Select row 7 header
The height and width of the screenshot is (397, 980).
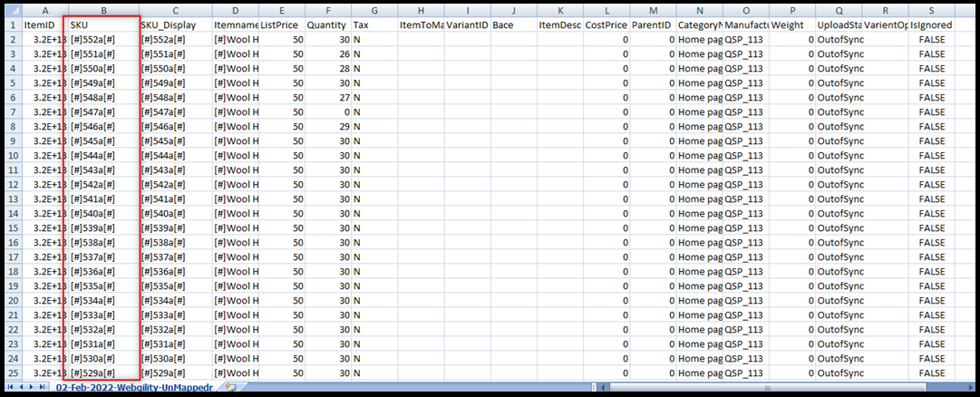pyautogui.click(x=13, y=111)
